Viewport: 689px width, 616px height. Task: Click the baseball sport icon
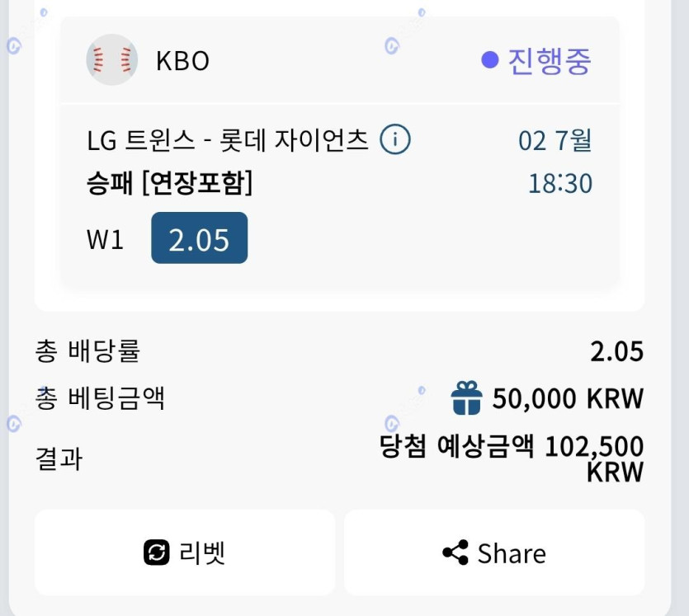pos(111,60)
